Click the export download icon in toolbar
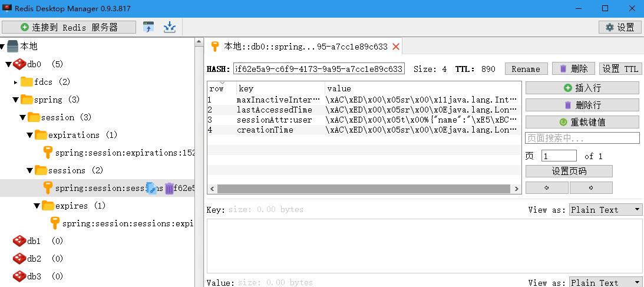 pyautogui.click(x=170, y=27)
